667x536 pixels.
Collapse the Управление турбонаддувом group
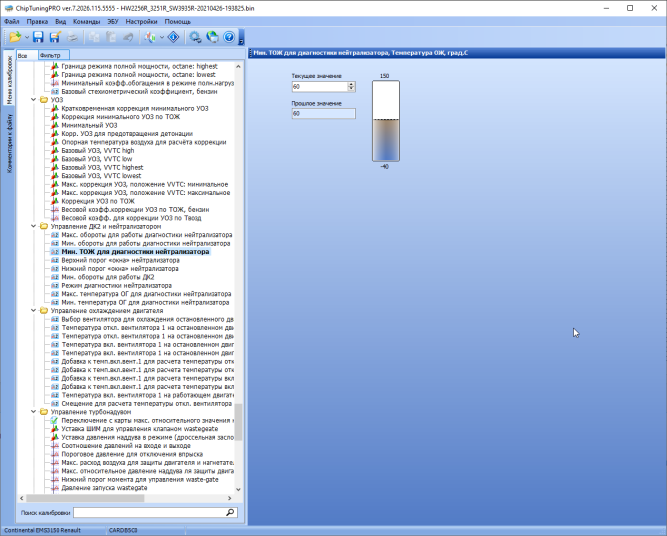coord(34,412)
